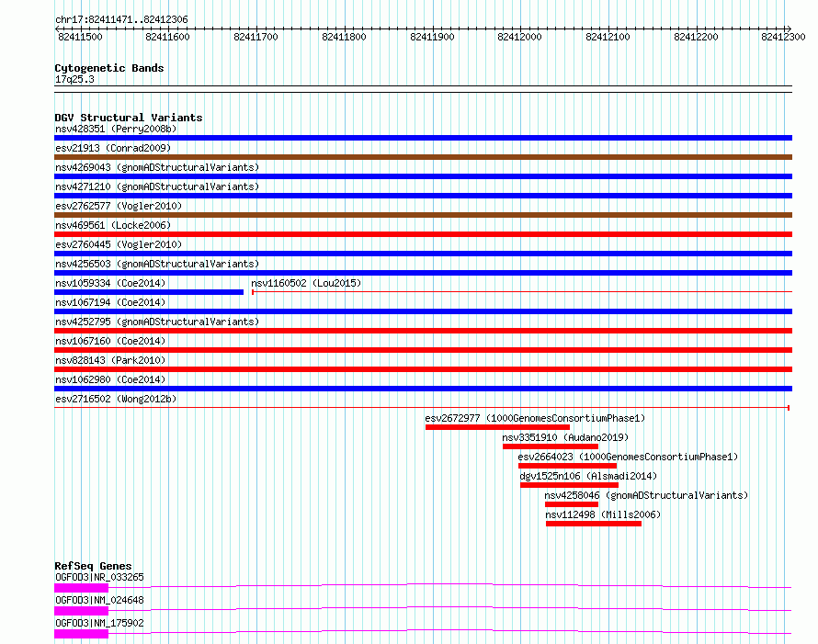
Task: Click ruler position 82412100
Action: click(608, 37)
